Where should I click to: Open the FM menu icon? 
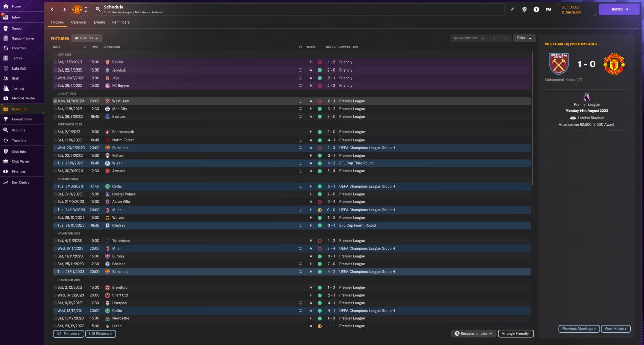548,9
